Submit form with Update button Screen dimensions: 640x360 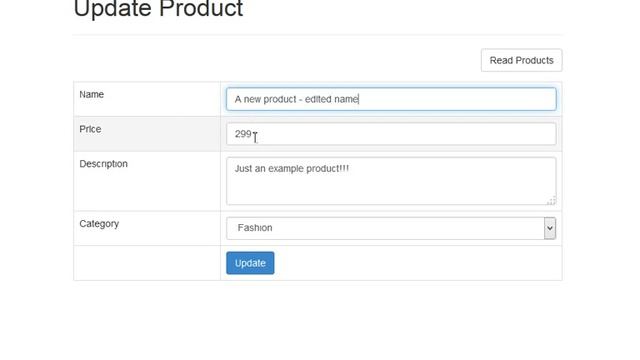[x=250, y=263]
